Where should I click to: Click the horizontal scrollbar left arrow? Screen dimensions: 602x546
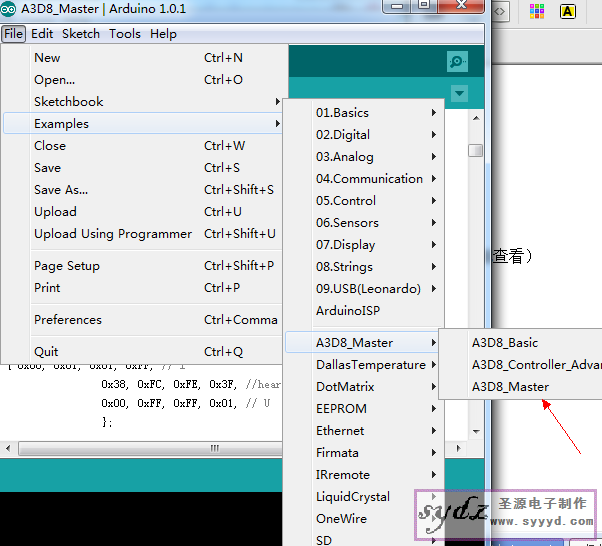[x=8, y=448]
